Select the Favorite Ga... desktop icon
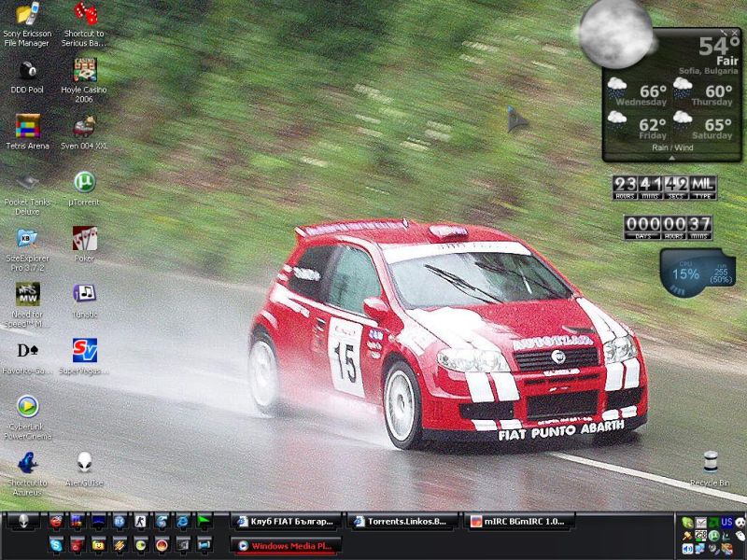 (27, 357)
